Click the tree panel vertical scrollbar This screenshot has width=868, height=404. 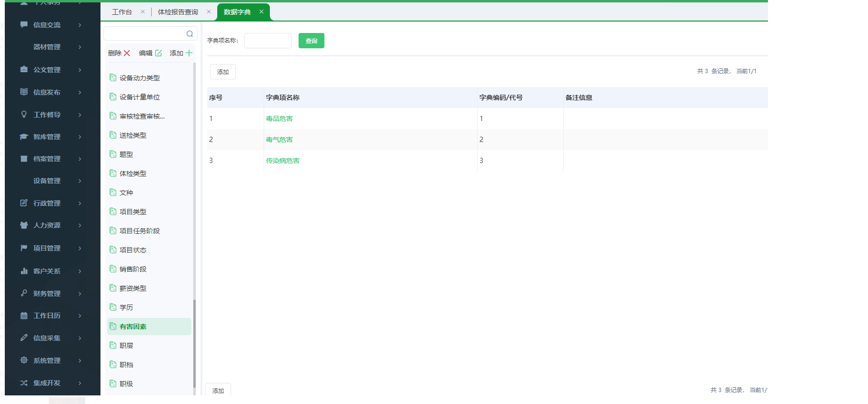pos(194,343)
